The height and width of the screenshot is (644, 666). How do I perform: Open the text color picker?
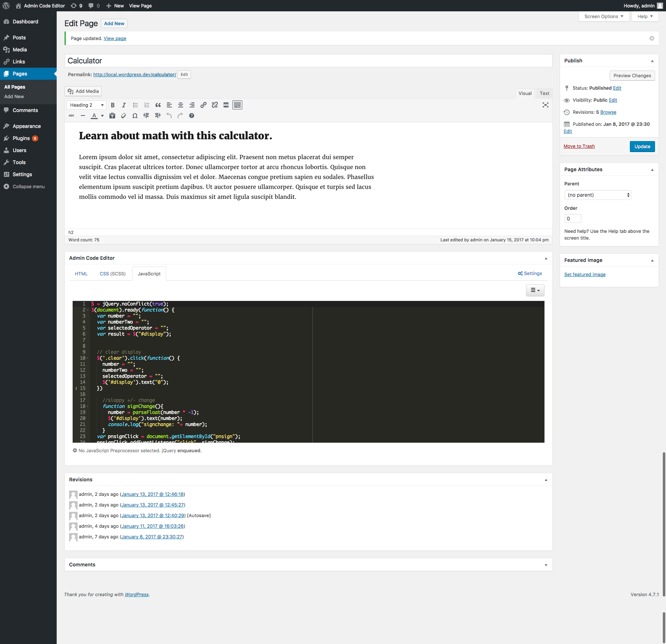coord(95,116)
